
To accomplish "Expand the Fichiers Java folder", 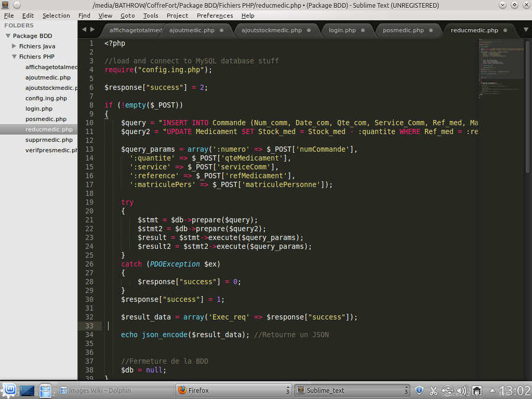I will click(15, 46).
